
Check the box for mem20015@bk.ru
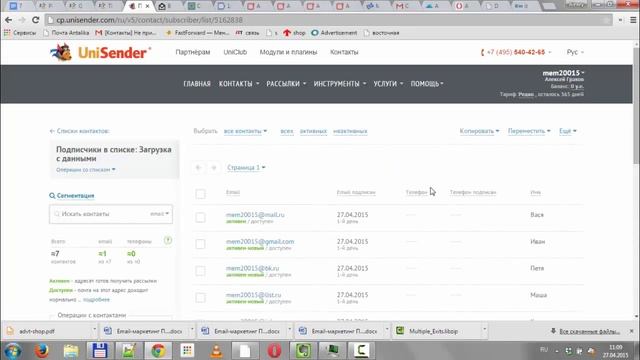click(x=200, y=271)
